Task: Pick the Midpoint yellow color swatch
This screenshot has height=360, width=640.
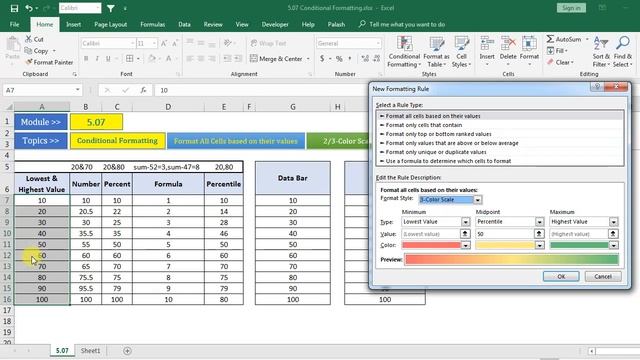Action: [505, 245]
